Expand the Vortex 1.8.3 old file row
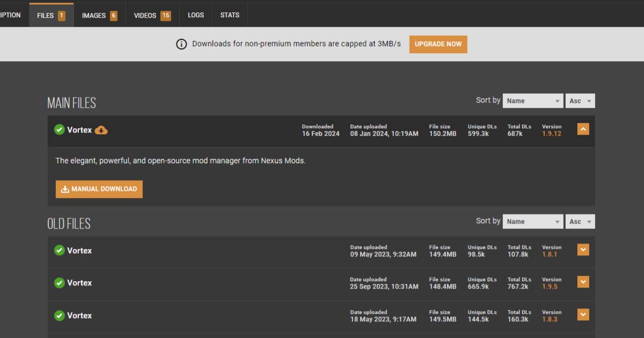 (583, 315)
